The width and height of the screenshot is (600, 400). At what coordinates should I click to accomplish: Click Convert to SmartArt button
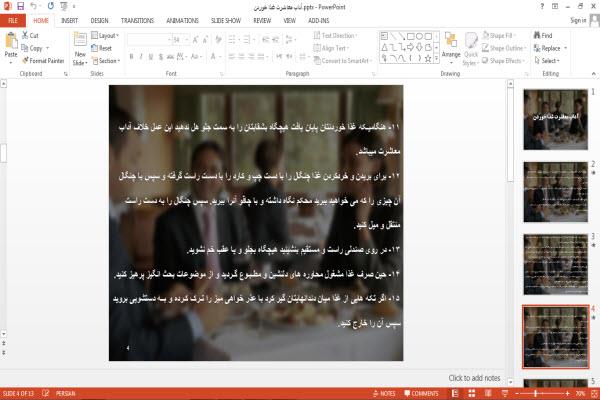tap(342, 60)
